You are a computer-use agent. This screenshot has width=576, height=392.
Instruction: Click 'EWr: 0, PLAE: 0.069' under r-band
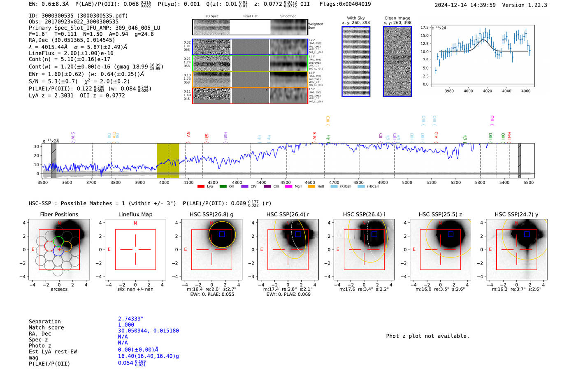click(288, 295)
